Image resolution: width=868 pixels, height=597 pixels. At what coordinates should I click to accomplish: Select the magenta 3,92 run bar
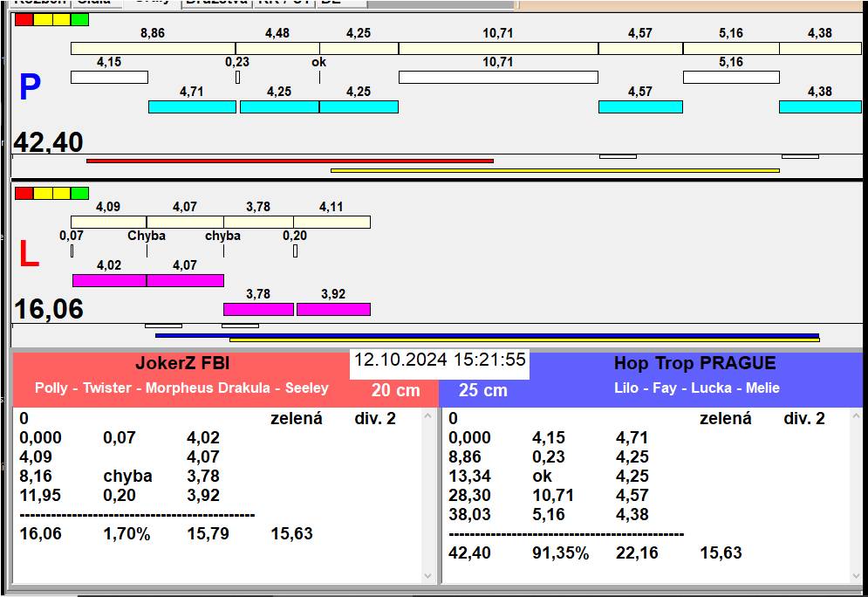[333, 309]
